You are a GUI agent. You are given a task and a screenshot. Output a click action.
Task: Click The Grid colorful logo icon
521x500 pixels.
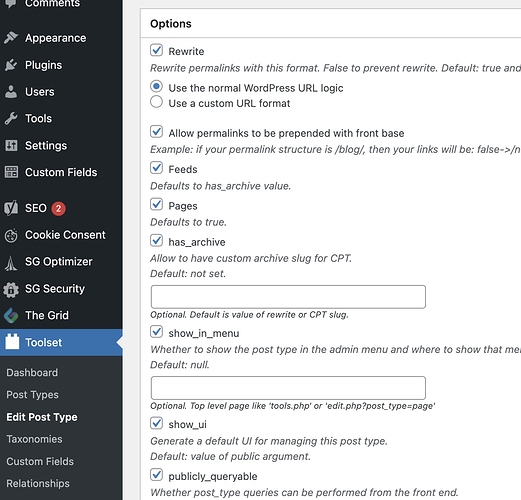point(11,316)
